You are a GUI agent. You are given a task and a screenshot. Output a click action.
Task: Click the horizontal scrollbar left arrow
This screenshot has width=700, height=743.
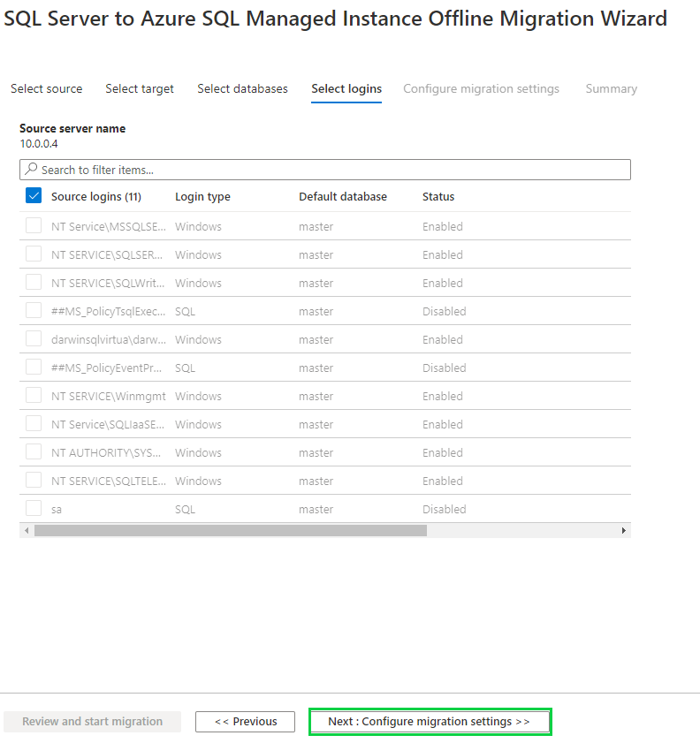pos(27,531)
